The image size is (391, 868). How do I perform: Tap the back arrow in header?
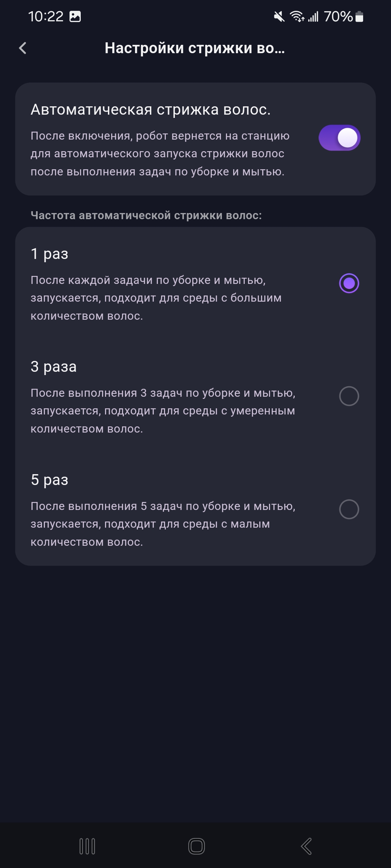(23, 48)
